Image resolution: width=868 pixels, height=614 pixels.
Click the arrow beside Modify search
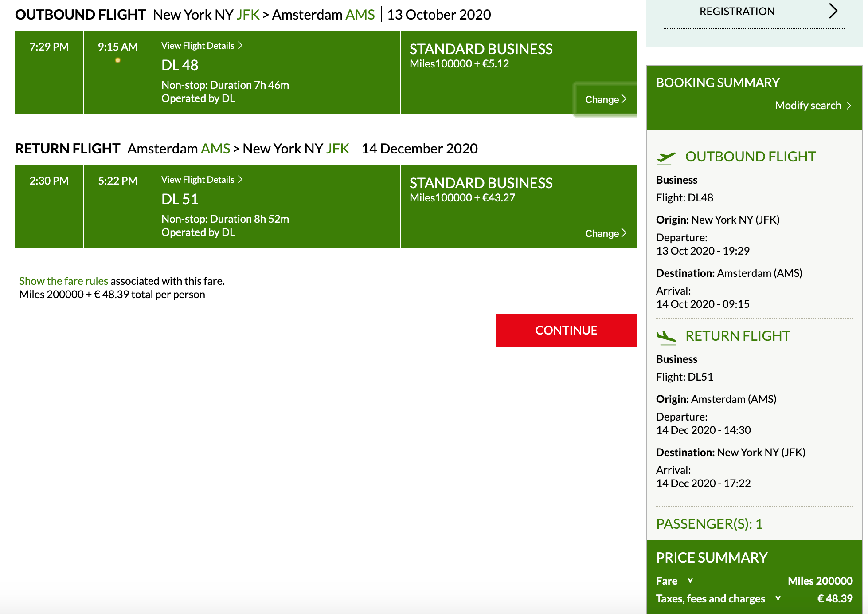[x=849, y=106]
